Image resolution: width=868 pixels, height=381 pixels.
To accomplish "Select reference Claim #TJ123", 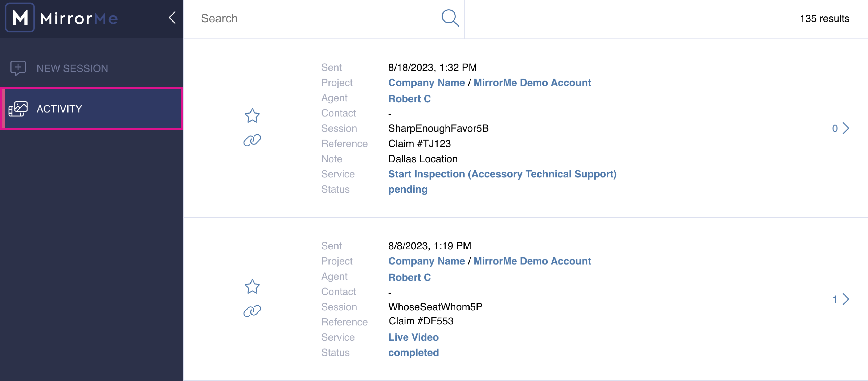I will (x=419, y=144).
